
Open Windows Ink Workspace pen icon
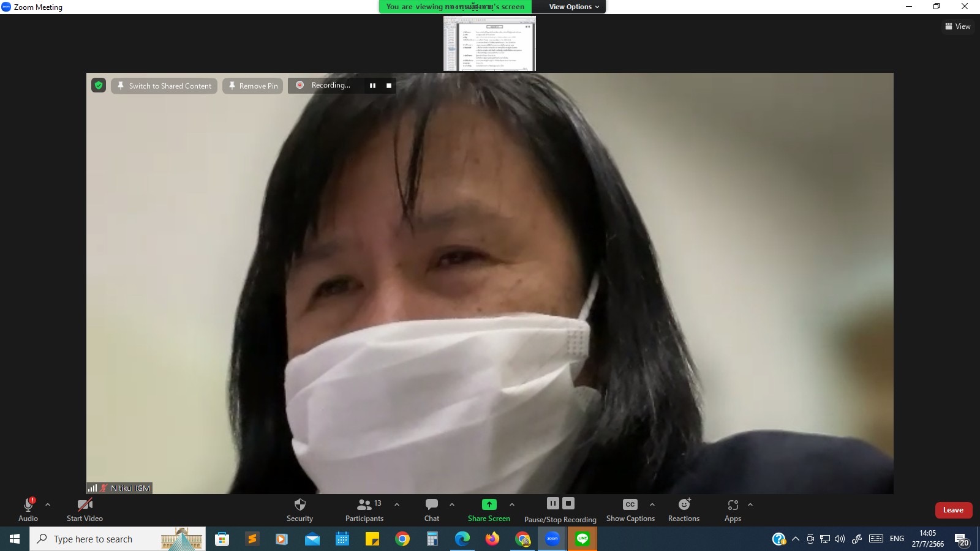[857, 539]
